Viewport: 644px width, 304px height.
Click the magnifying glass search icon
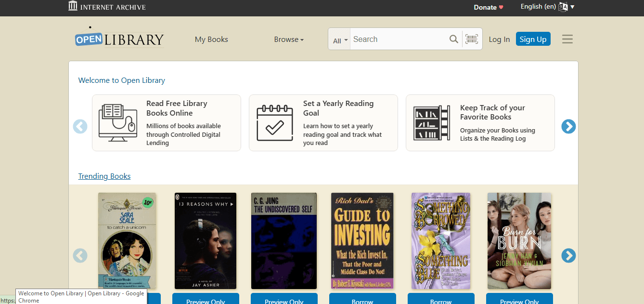click(454, 39)
